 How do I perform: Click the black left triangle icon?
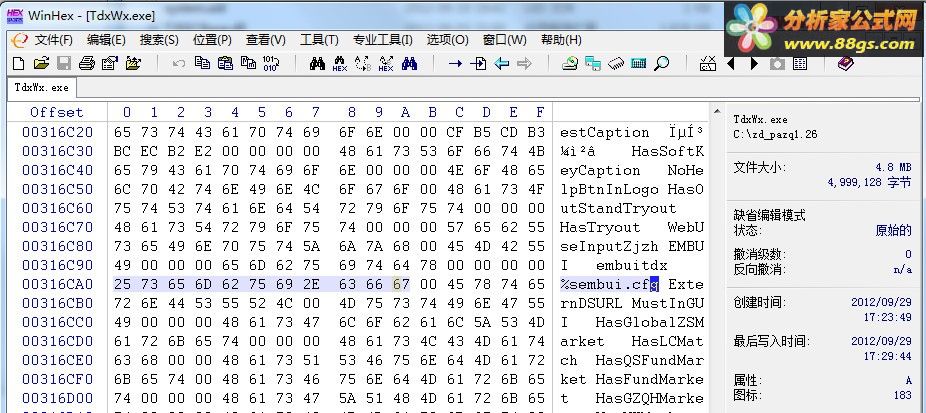(x=731, y=63)
